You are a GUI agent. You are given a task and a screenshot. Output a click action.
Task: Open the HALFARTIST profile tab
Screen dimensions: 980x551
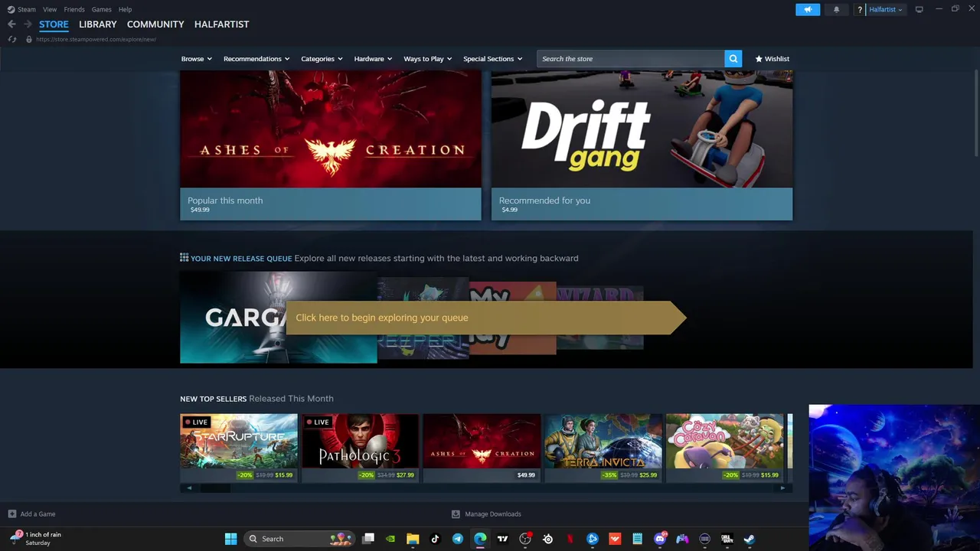(221, 24)
